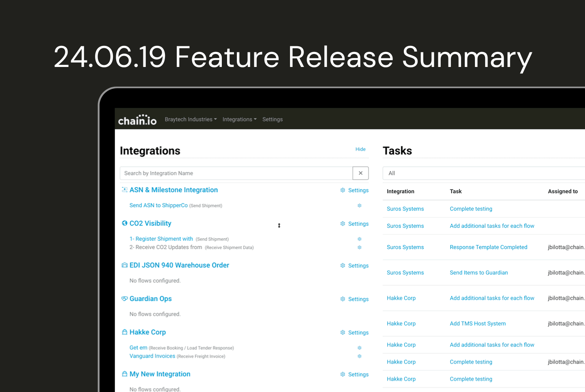This screenshot has width=585, height=392.
Task: Open Hakke Corp integration in Integrations list
Action: tap(147, 332)
